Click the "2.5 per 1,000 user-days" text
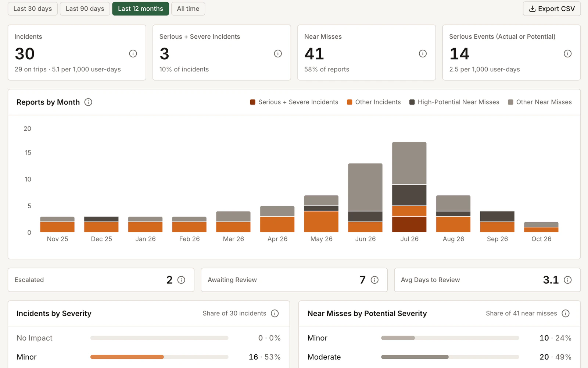588x368 pixels. 484,69
